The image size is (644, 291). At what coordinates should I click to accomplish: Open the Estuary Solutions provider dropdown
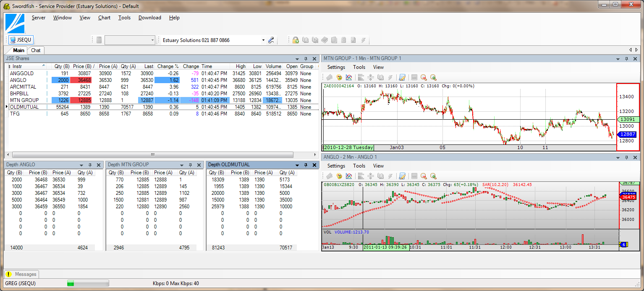[x=263, y=40]
